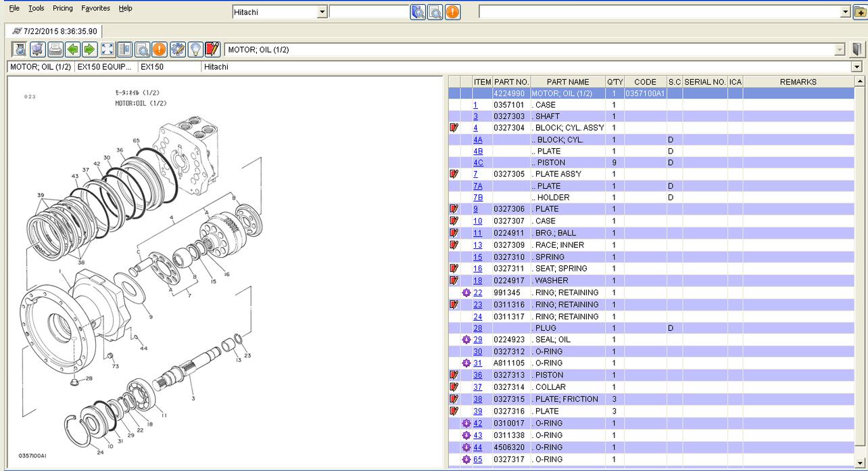Click the REMARKS column header

click(x=798, y=82)
